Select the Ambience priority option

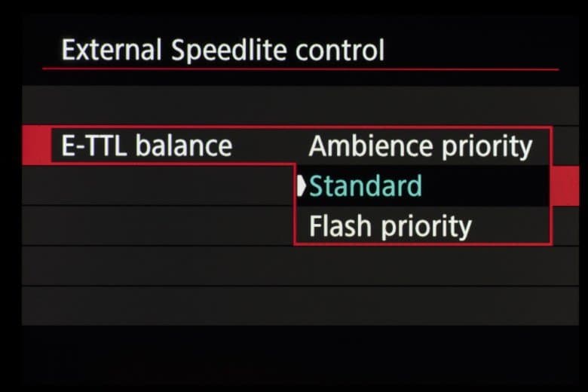click(420, 146)
